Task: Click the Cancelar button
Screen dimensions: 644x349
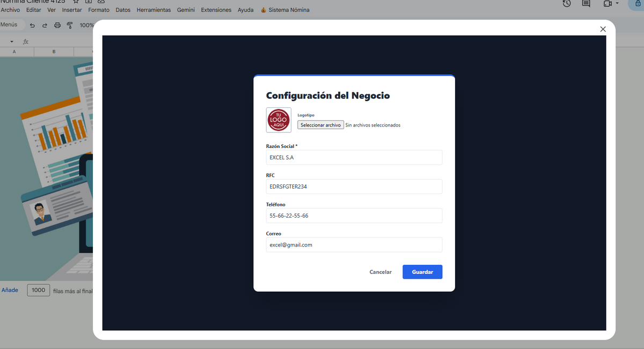Action: click(x=380, y=272)
